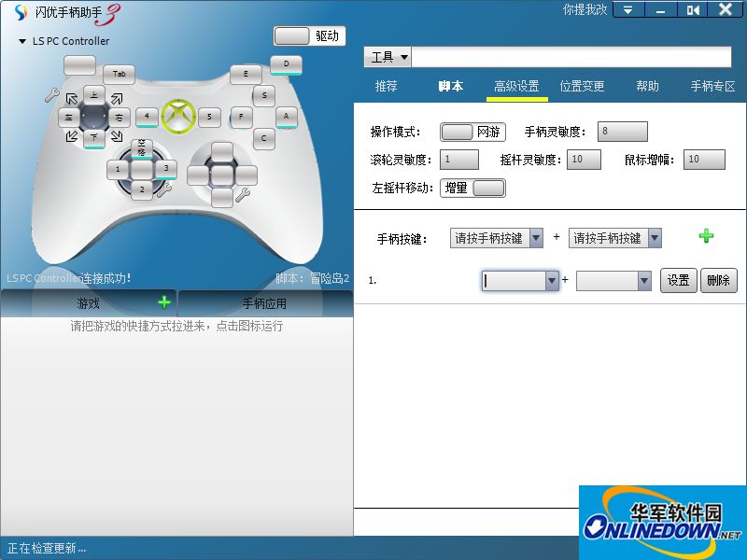Expand the LS PC Controller device list
The height and width of the screenshot is (560, 747).
(22, 42)
